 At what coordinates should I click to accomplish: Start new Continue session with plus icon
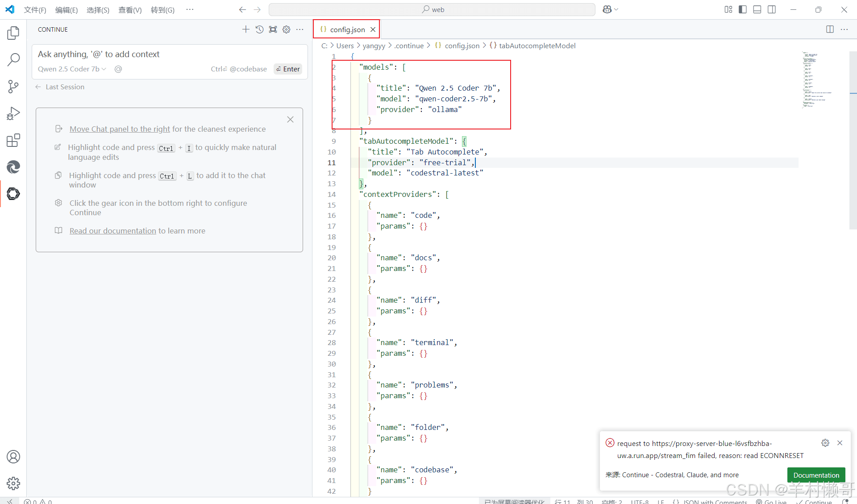[x=245, y=29]
